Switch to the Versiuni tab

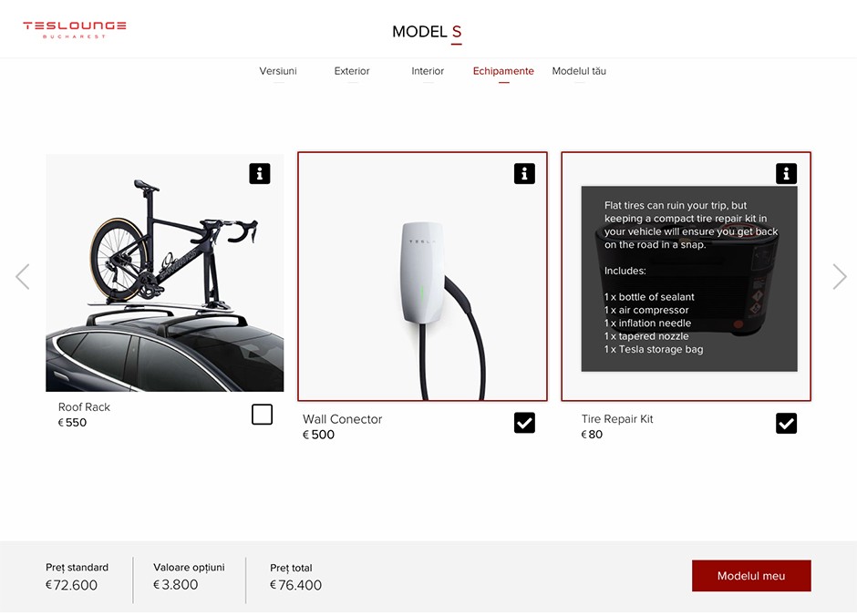(x=278, y=71)
